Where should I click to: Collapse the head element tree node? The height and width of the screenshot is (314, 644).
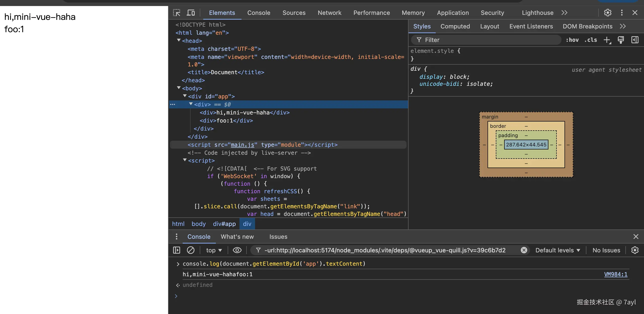(x=179, y=40)
